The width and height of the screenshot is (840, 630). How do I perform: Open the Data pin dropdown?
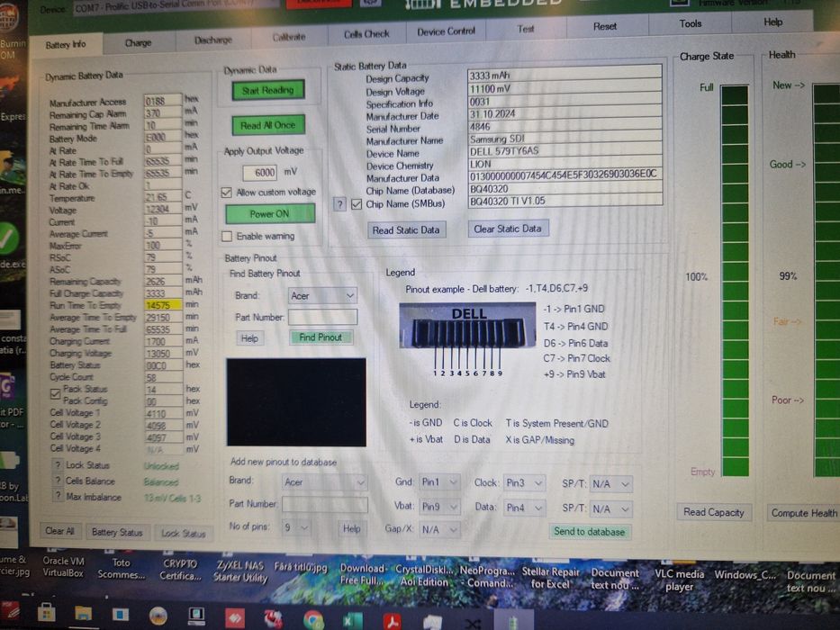[x=525, y=508]
